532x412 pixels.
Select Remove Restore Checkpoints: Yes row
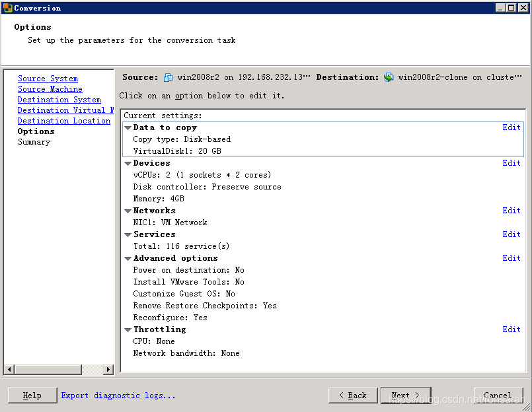coord(205,306)
